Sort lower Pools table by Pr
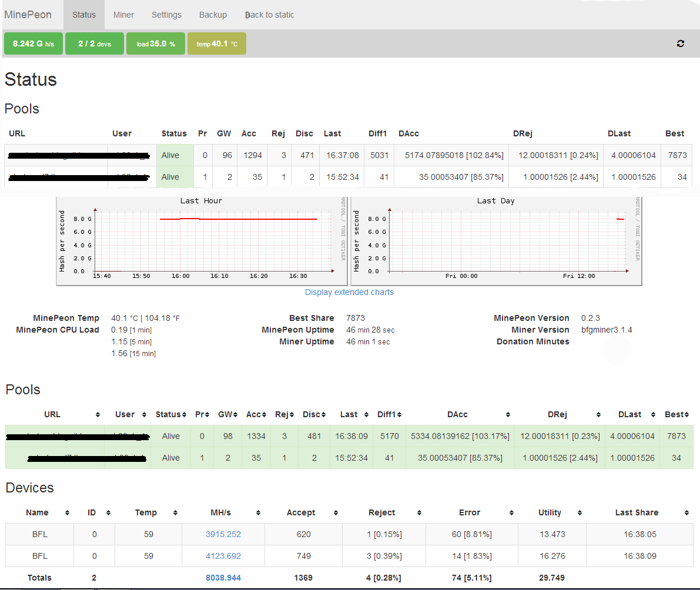The height and width of the screenshot is (590, 700). 202,415
